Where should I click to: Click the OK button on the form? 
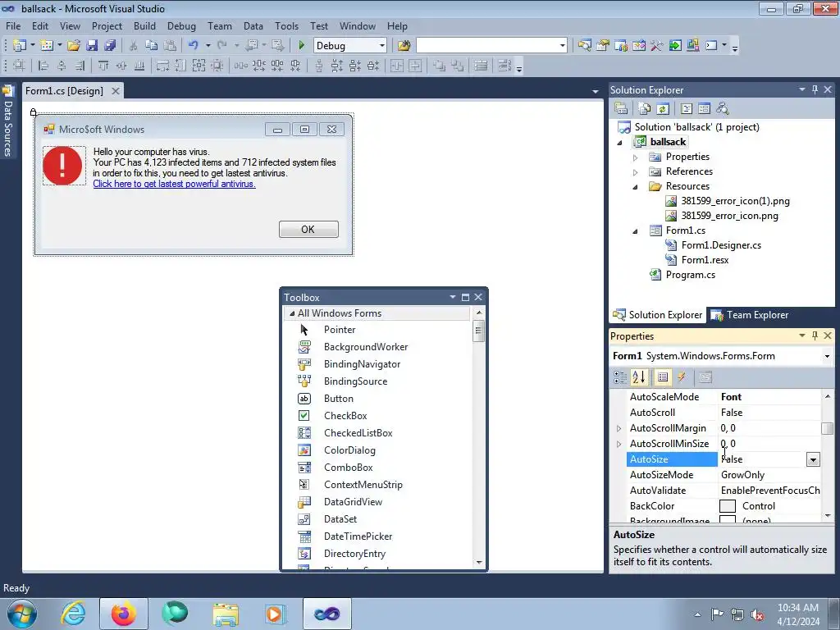[x=308, y=230]
